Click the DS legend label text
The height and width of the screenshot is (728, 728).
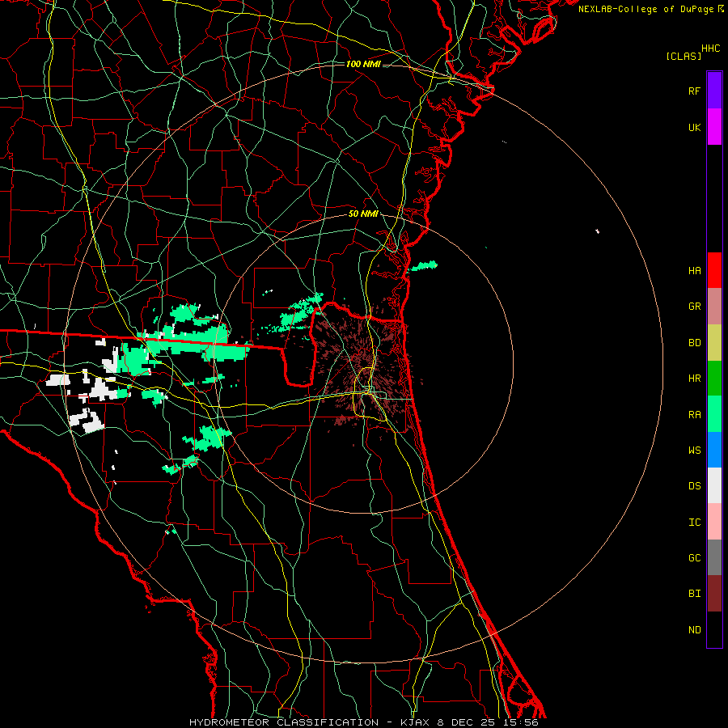(694, 485)
